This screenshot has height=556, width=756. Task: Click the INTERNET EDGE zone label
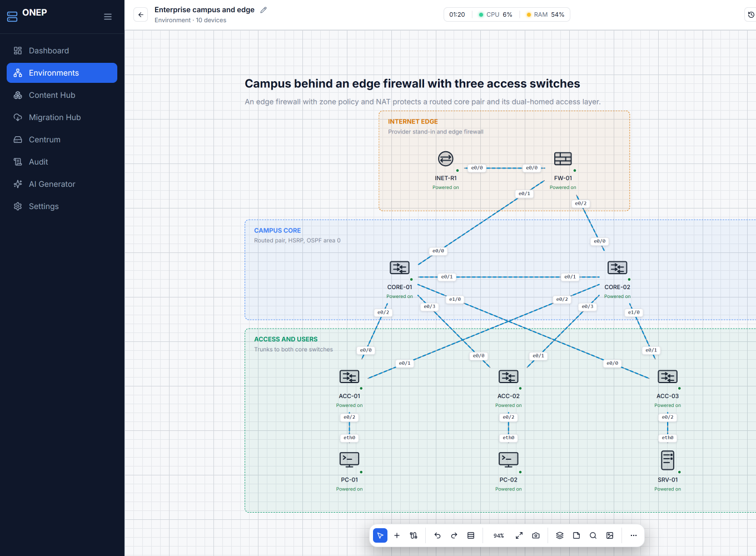[413, 122]
